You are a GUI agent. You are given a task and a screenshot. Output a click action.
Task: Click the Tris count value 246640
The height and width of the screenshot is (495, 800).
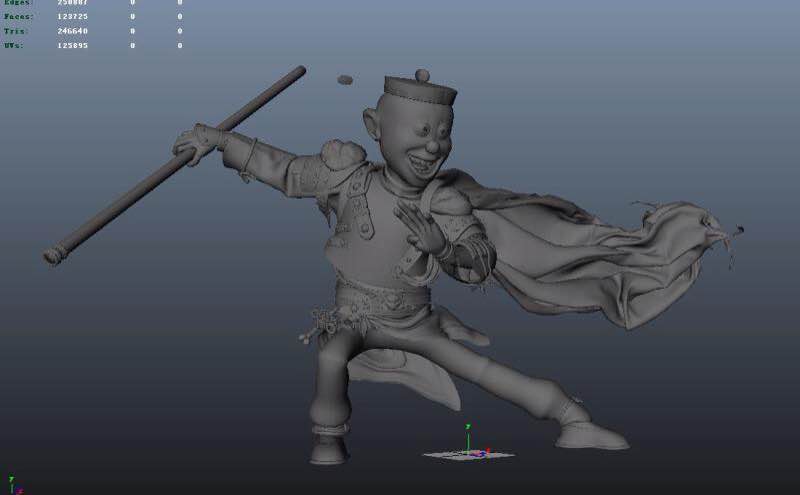click(x=72, y=31)
